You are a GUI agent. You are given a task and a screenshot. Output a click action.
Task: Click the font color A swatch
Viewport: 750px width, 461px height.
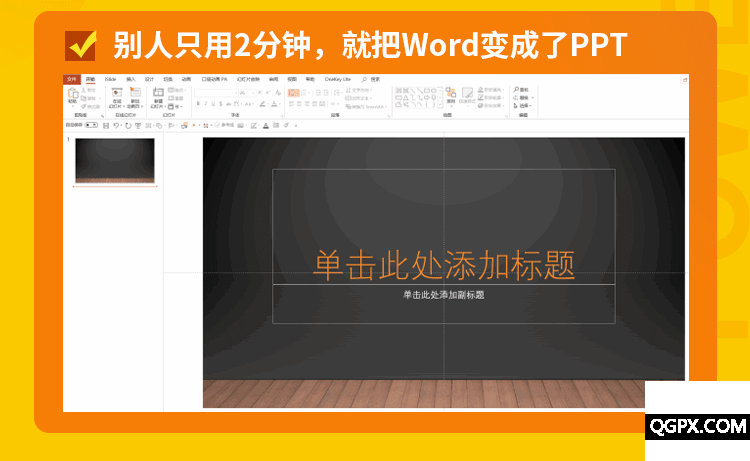(x=274, y=103)
